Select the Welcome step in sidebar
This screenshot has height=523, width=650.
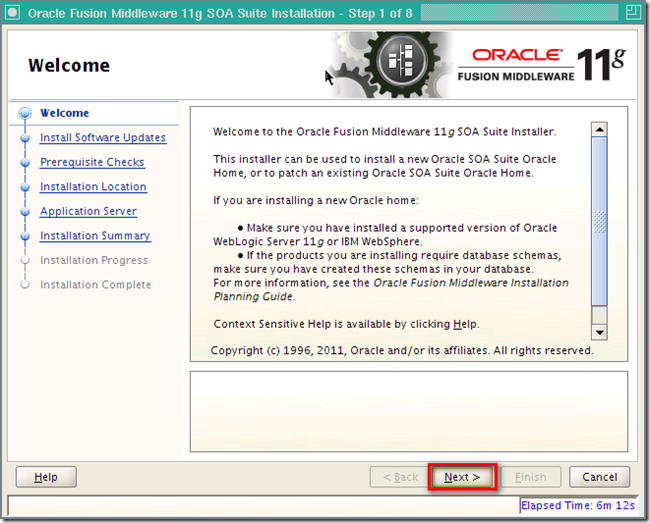pyautogui.click(x=64, y=113)
